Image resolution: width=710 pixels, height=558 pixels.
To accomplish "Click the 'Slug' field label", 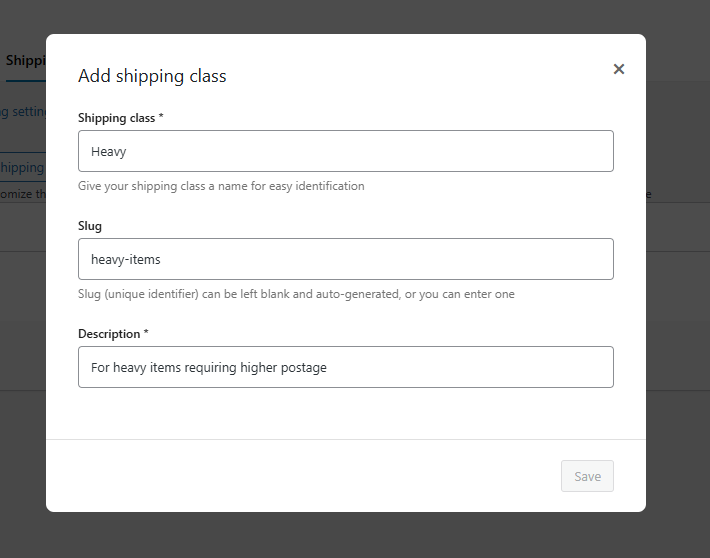I will pos(90,226).
